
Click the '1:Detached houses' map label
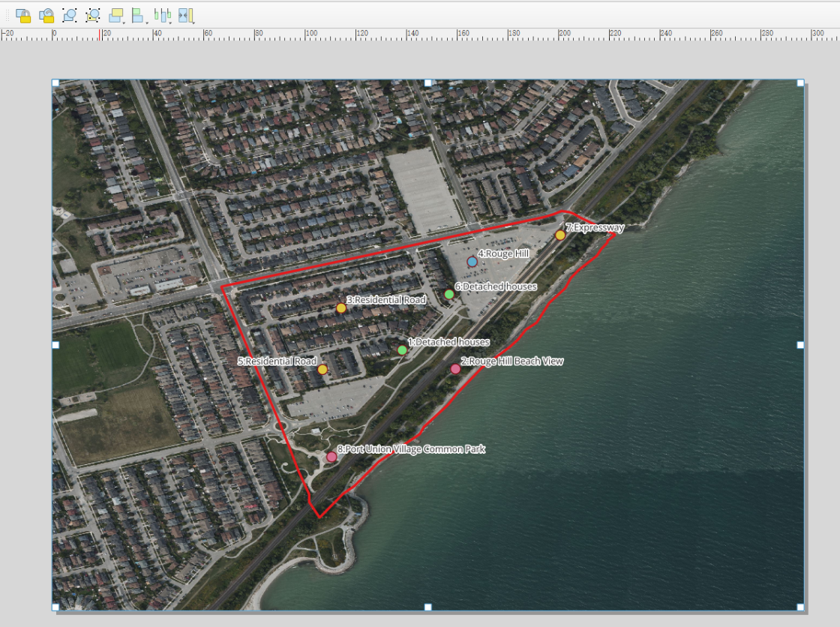(x=448, y=341)
